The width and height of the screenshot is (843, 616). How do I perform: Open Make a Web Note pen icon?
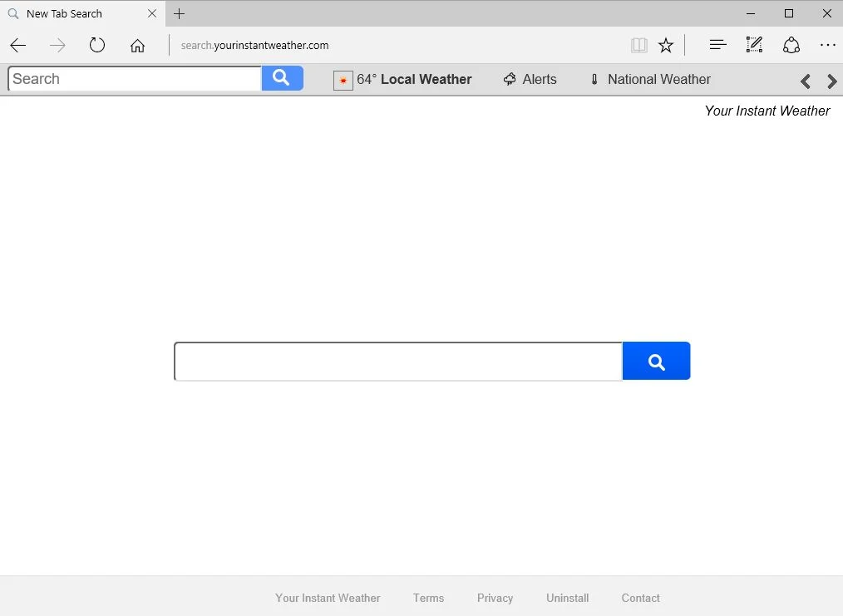point(754,45)
